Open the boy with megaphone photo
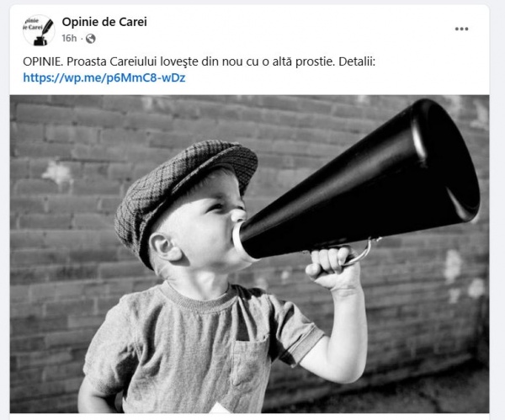 249,254
